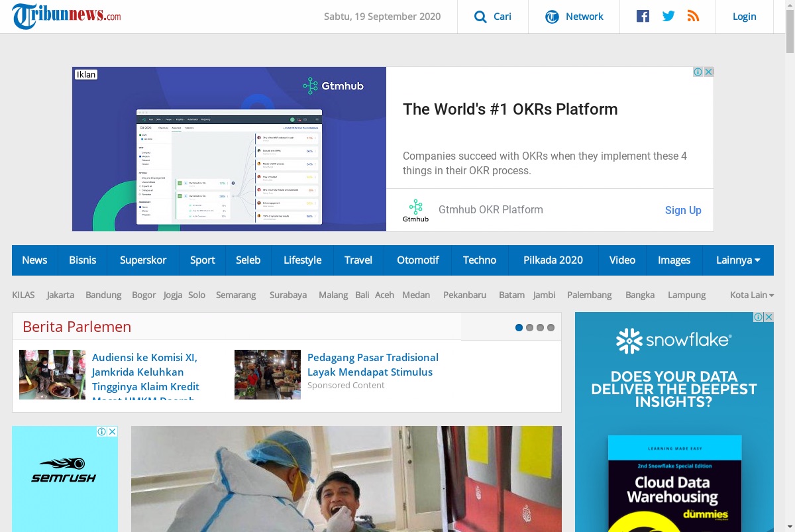Open the Palembang city link
Screen dimensions: 795x532
[x=590, y=295]
